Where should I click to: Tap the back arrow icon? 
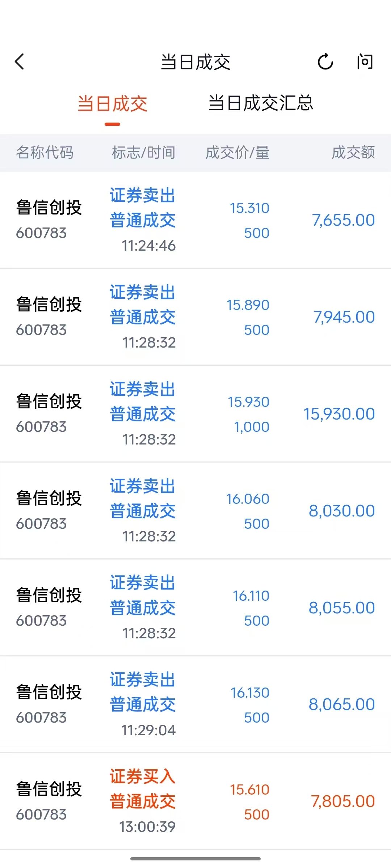[20, 61]
